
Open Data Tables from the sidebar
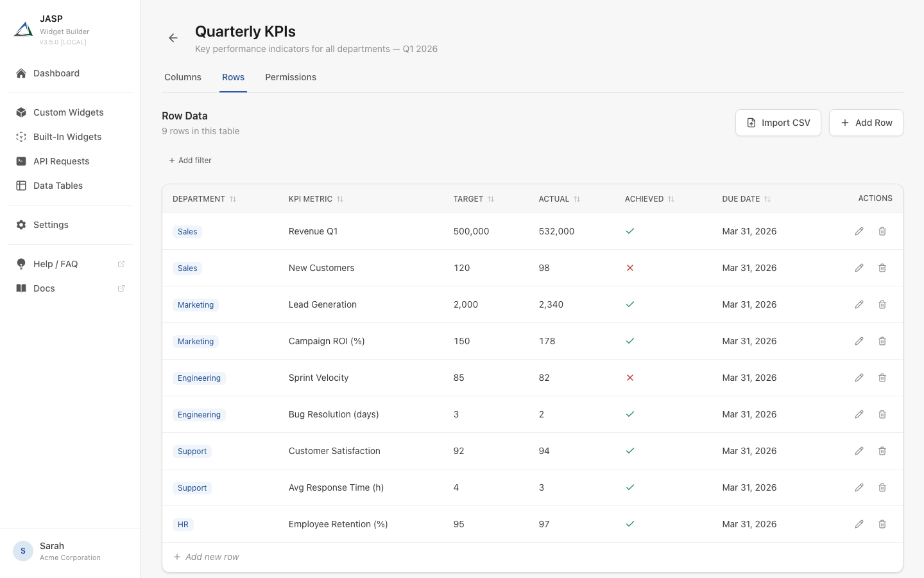click(58, 186)
